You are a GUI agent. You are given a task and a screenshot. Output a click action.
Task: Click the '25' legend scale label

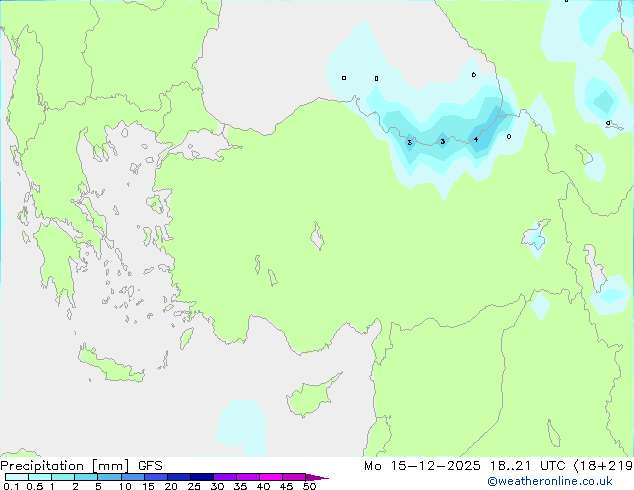(x=194, y=486)
